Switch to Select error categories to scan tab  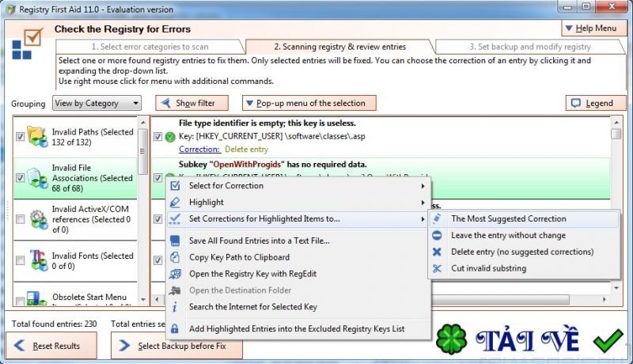pyautogui.click(x=150, y=47)
